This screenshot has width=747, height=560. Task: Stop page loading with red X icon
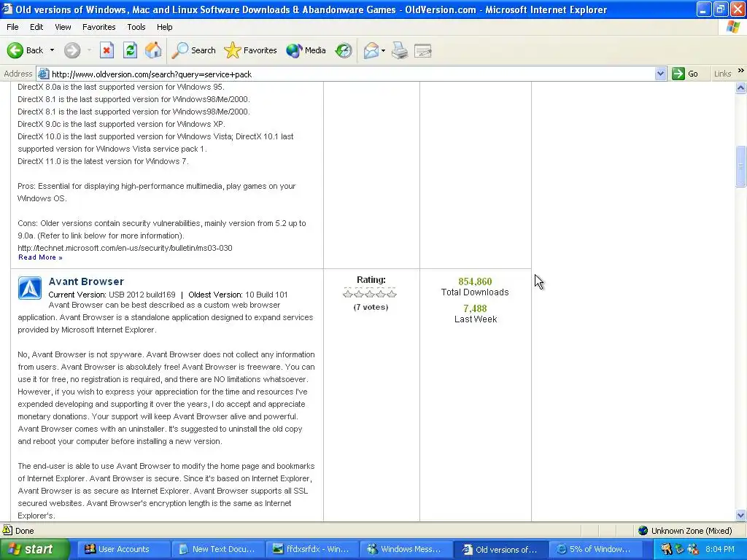(x=107, y=50)
